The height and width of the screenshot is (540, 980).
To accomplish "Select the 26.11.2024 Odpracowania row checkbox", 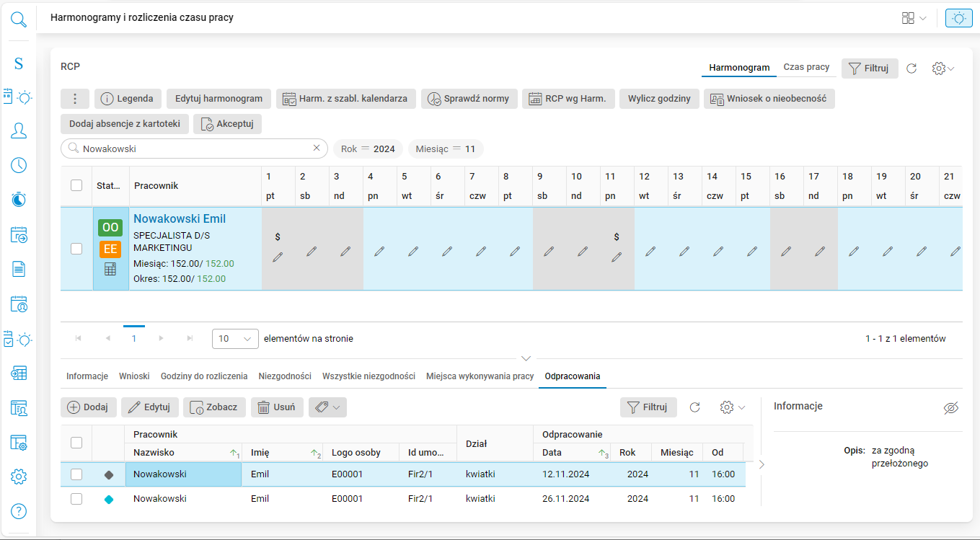I will pos(76,499).
